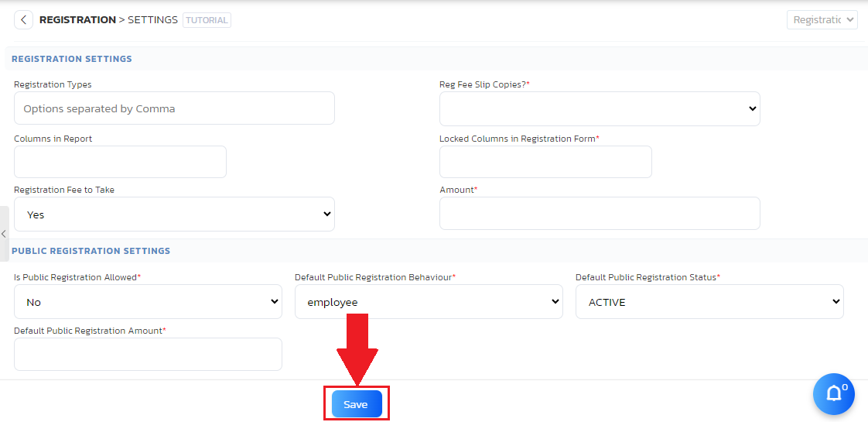This screenshot has width=868, height=422.
Task: Focus the Registration Types input field
Action: coord(174,108)
